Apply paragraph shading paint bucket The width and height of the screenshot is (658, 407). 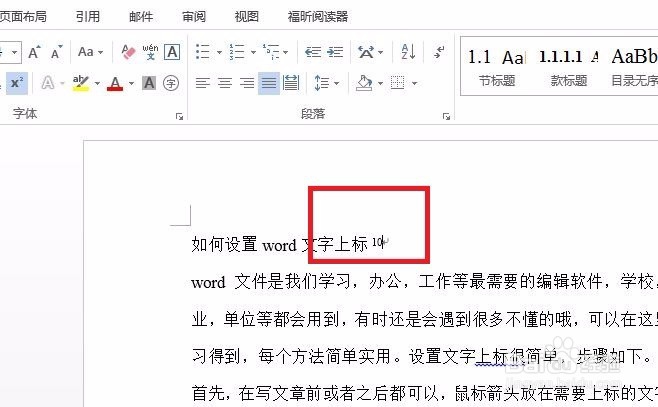(364, 83)
